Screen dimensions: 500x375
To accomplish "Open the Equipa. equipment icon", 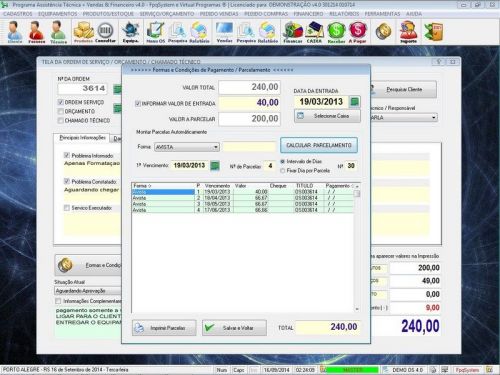I will click(x=131, y=32).
